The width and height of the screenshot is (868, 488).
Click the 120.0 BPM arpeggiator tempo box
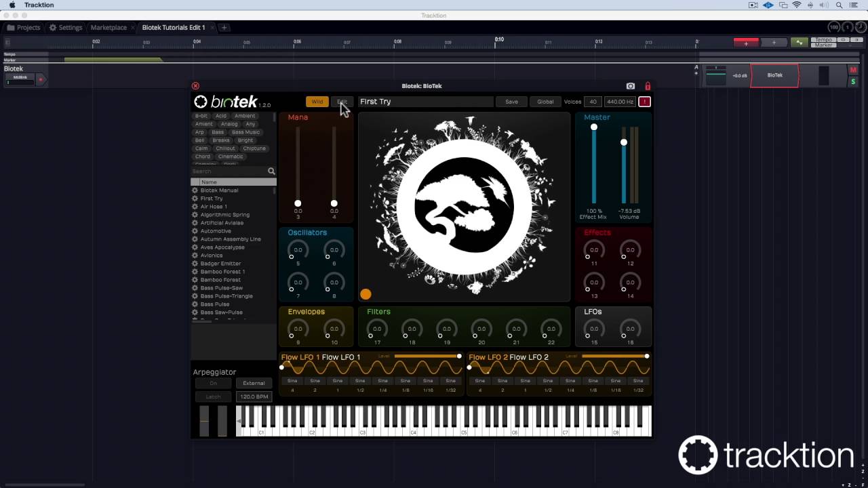(x=254, y=396)
